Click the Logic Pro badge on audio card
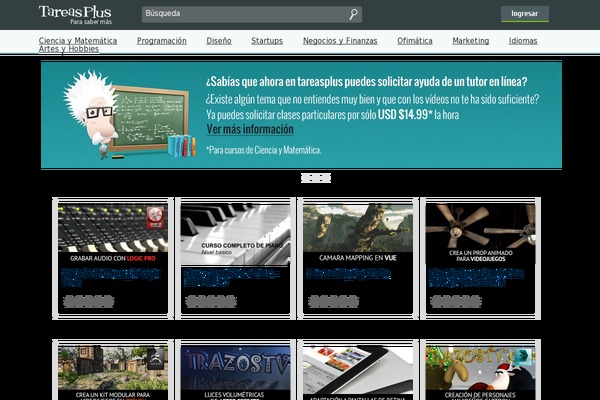 coord(156,217)
